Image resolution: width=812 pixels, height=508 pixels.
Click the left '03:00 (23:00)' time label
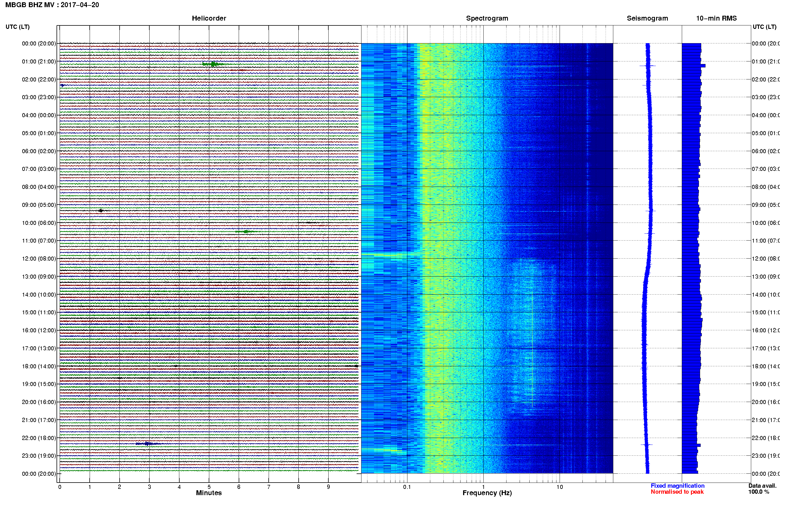[x=39, y=97]
